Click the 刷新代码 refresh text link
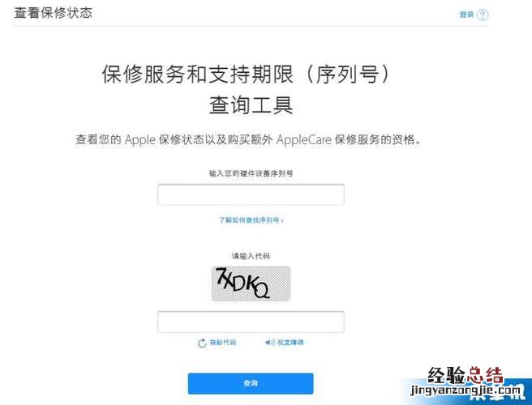 point(222,343)
